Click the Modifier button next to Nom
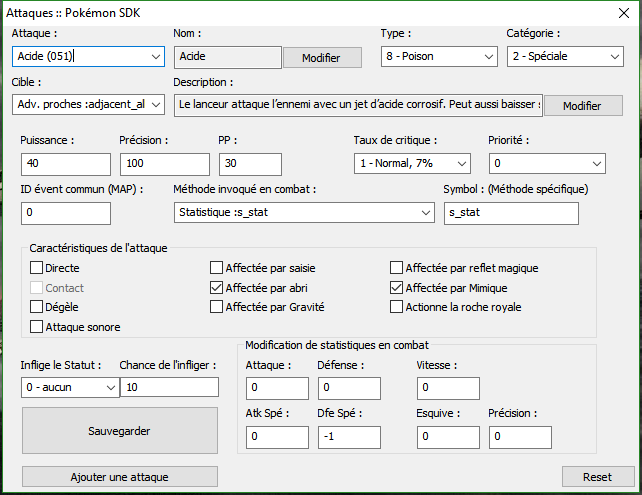 [322, 58]
